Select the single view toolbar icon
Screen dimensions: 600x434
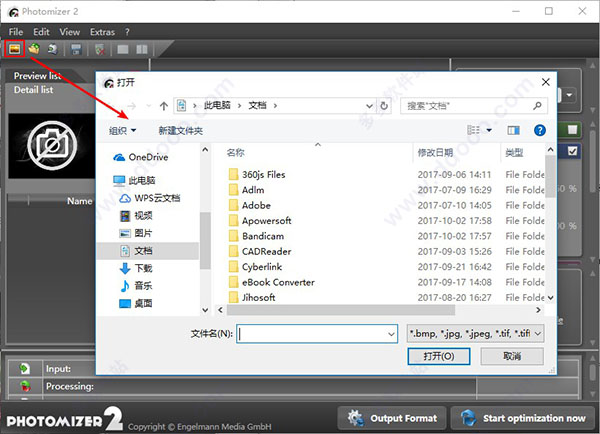point(123,49)
